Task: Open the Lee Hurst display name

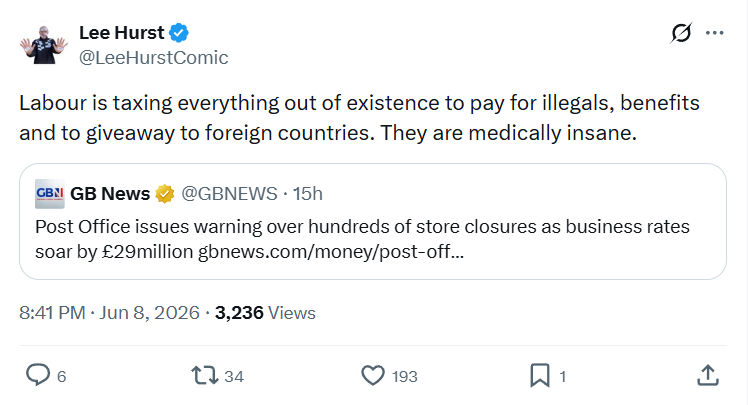Action: (122, 33)
